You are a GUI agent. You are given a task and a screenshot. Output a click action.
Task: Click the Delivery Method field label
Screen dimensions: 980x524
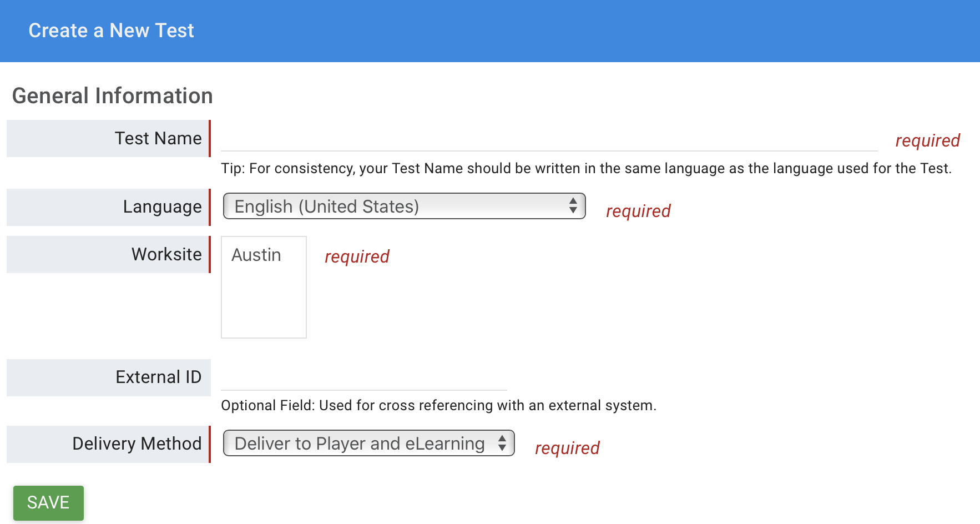pyautogui.click(x=137, y=444)
